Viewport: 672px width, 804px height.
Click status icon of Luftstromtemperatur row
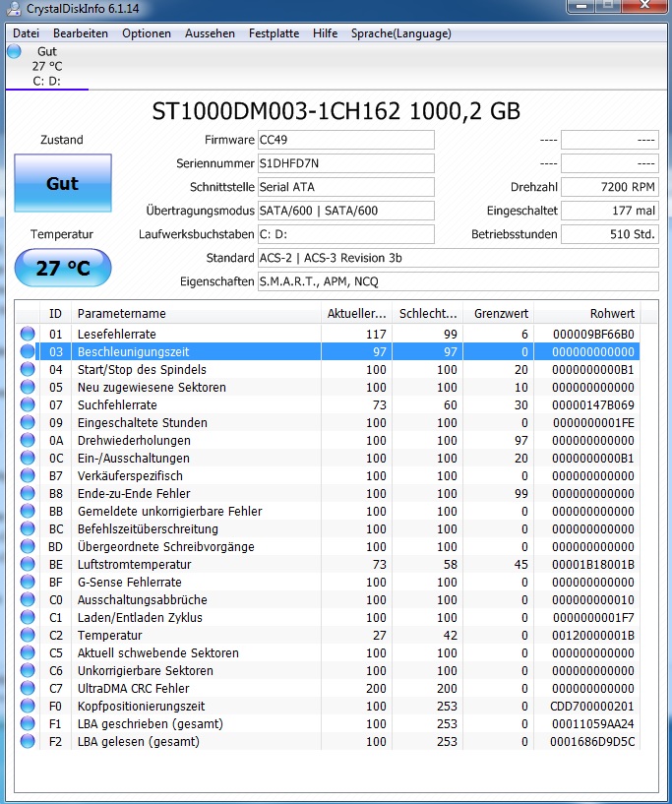point(28,564)
